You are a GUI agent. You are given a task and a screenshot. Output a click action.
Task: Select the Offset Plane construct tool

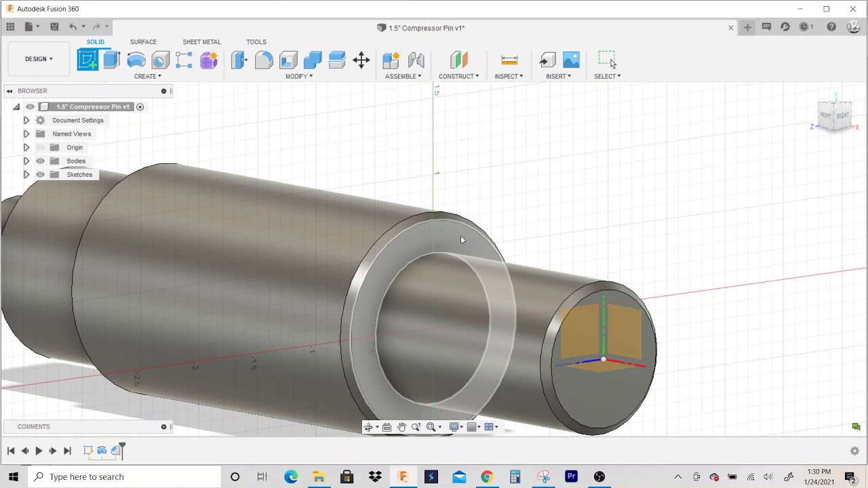[459, 60]
